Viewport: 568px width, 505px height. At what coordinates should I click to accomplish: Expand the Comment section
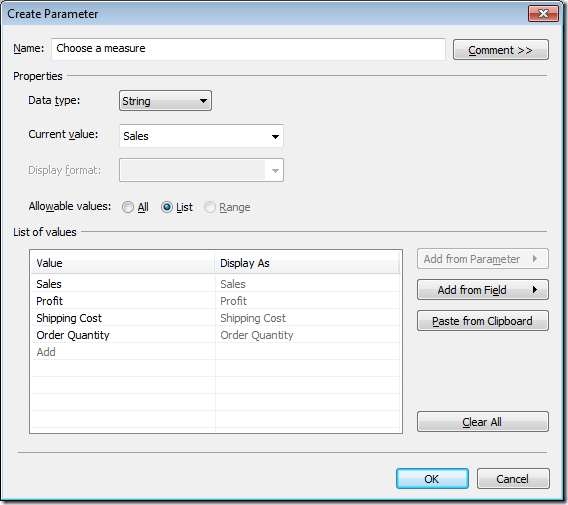[501, 50]
